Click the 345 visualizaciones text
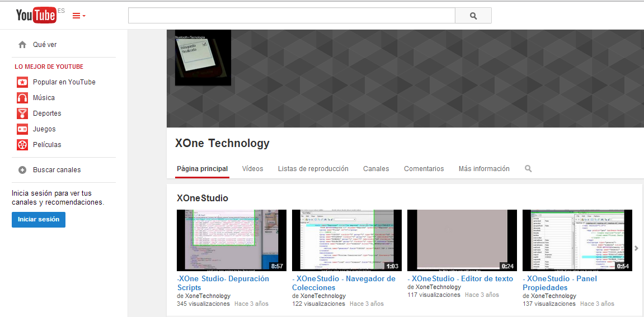Image resolution: width=644 pixels, height=317 pixels. pyautogui.click(x=203, y=304)
